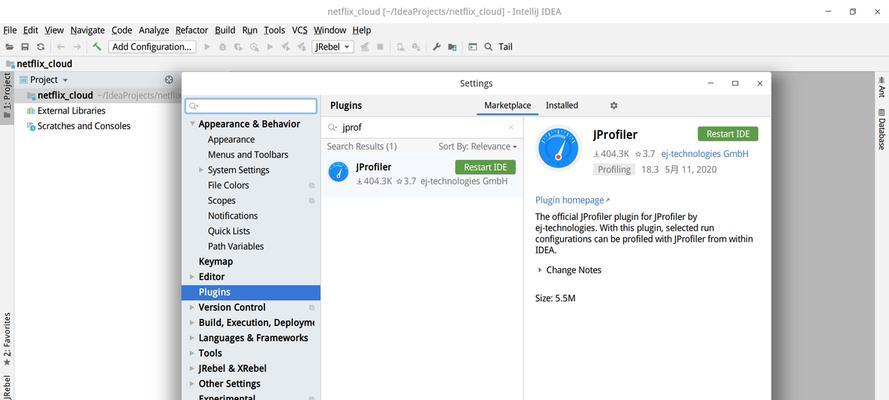The width and height of the screenshot is (889, 400).
Task: Expand the Languages & Frameworks arrow
Action: pyautogui.click(x=192, y=338)
